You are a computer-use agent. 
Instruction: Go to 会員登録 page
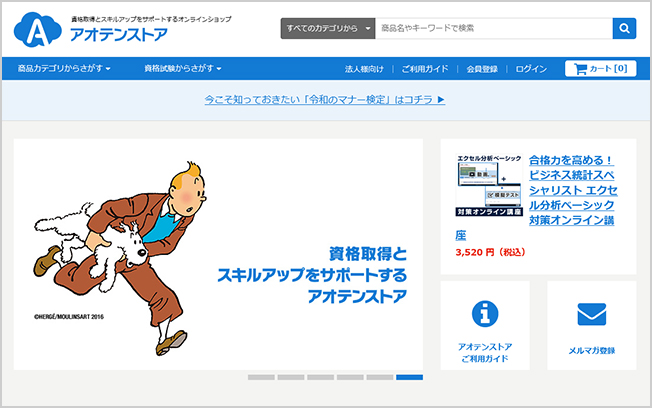(482, 69)
